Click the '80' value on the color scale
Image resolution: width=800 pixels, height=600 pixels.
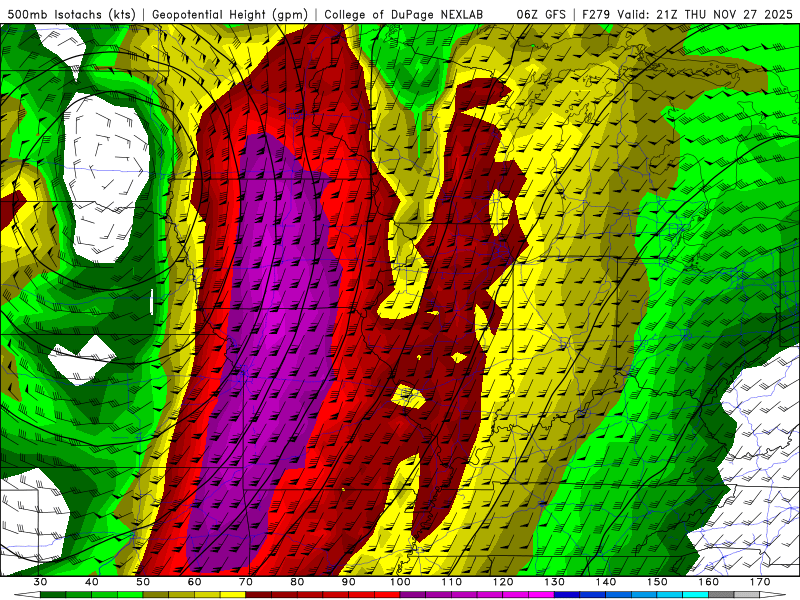pos(297,582)
